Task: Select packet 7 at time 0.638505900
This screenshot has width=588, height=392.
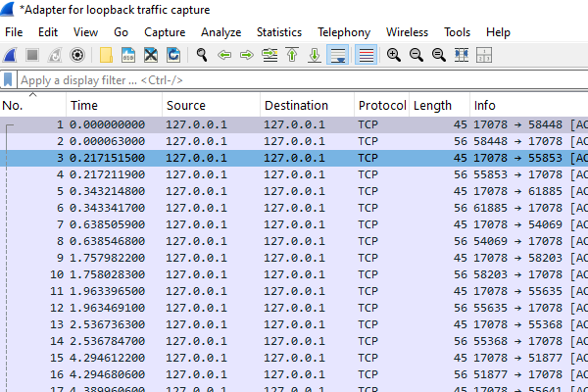Action: tap(294, 224)
